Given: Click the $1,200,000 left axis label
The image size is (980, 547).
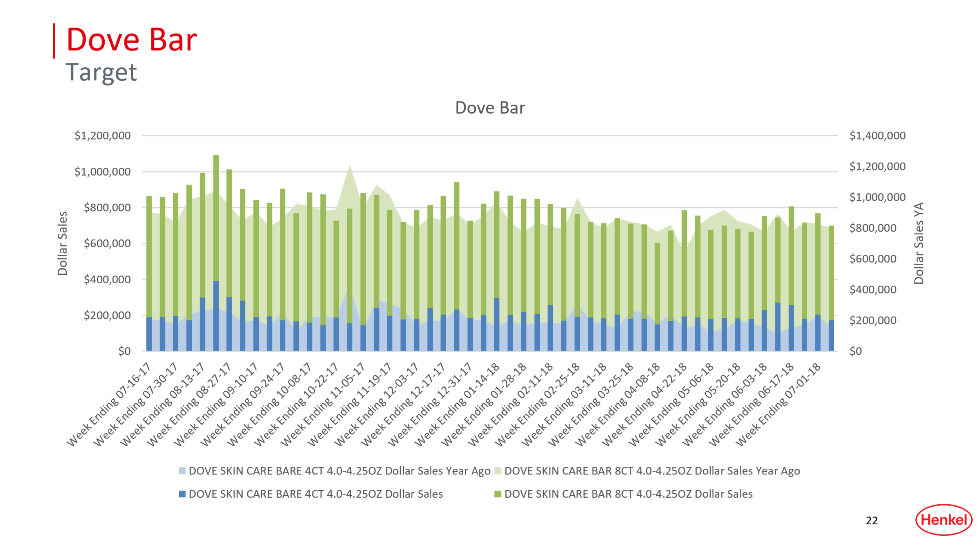Looking at the screenshot, I should 102,136.
